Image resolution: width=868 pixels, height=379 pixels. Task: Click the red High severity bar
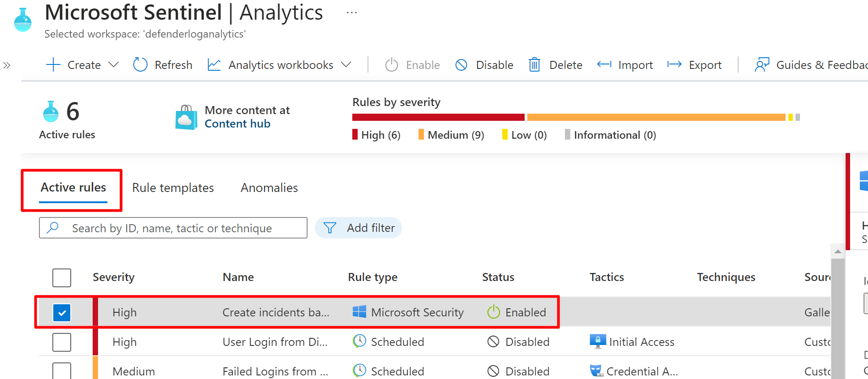[438, 117]
